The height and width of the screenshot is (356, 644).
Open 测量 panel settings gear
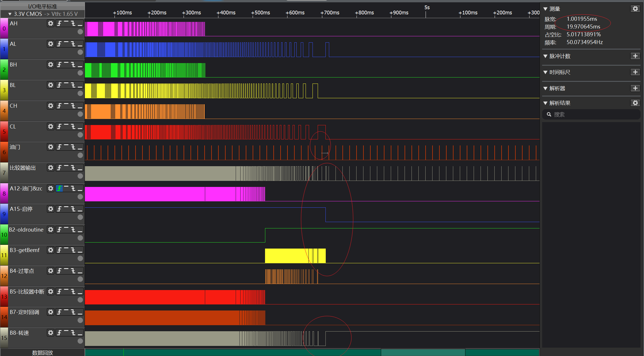pyautogui.click(x=635, y=9)
